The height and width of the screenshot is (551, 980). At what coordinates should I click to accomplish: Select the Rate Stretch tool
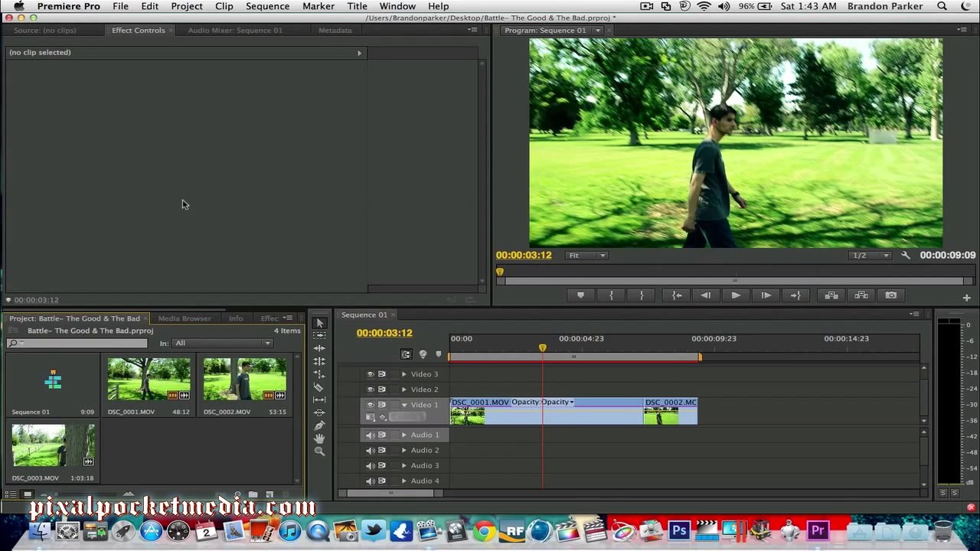coord(320,374)
